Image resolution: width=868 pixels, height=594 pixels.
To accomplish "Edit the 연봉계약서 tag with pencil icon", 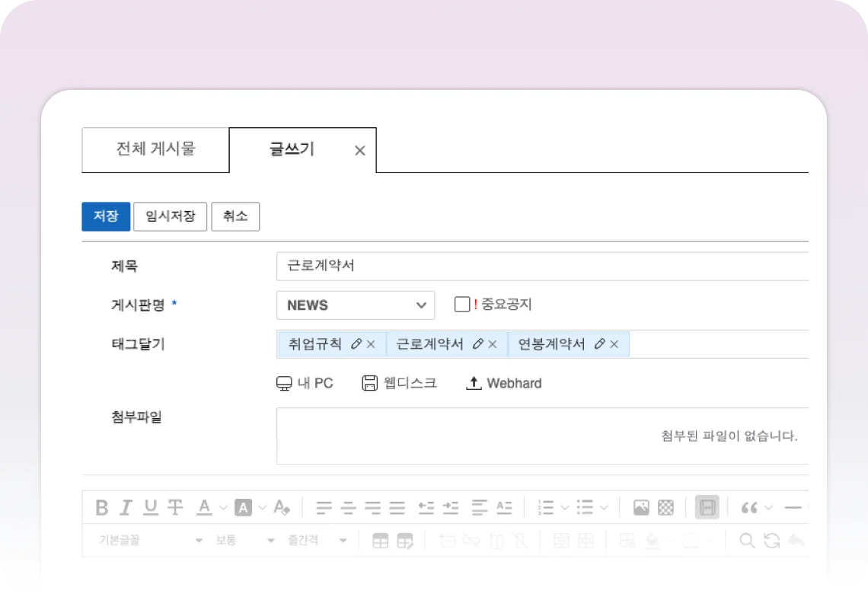I will (x=599, y=344).
